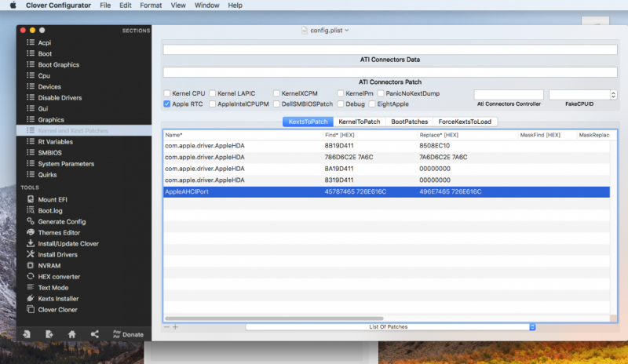Check the KernelPm option
Image resolution: width=628 pixels, height=364 pixels.
coord(341,93)
